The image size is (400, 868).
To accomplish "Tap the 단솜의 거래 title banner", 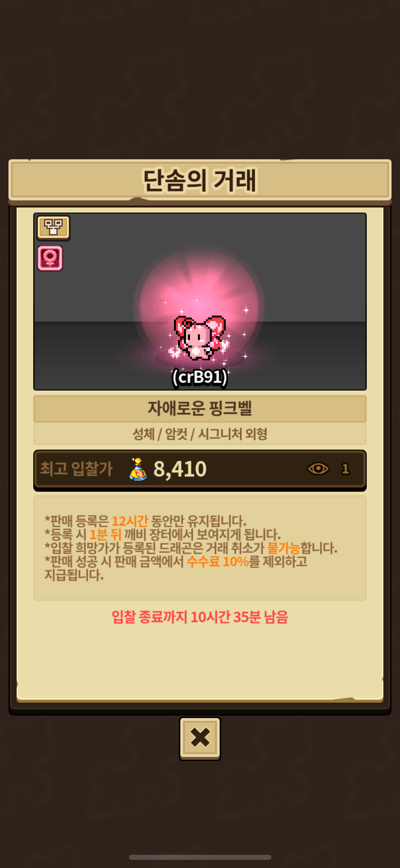I will click(x=200, y=180).
